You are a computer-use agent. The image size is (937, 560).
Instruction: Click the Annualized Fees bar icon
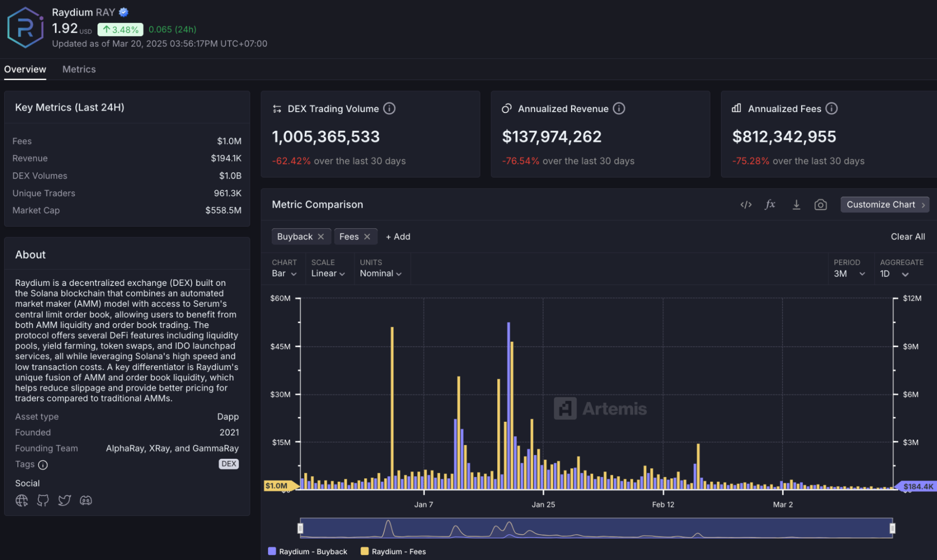coord(736,108)
